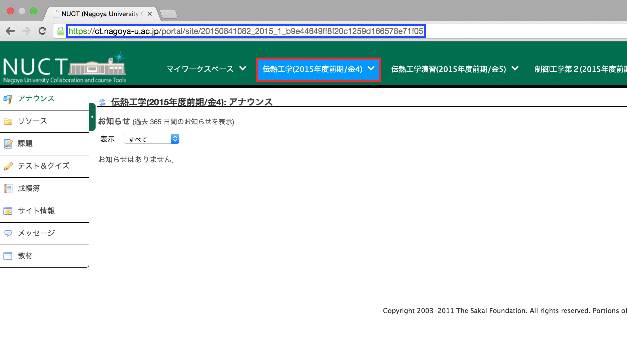Click the テスト&クイズ pencil icon
Screen dimensions: 627x364
point(8,166)
